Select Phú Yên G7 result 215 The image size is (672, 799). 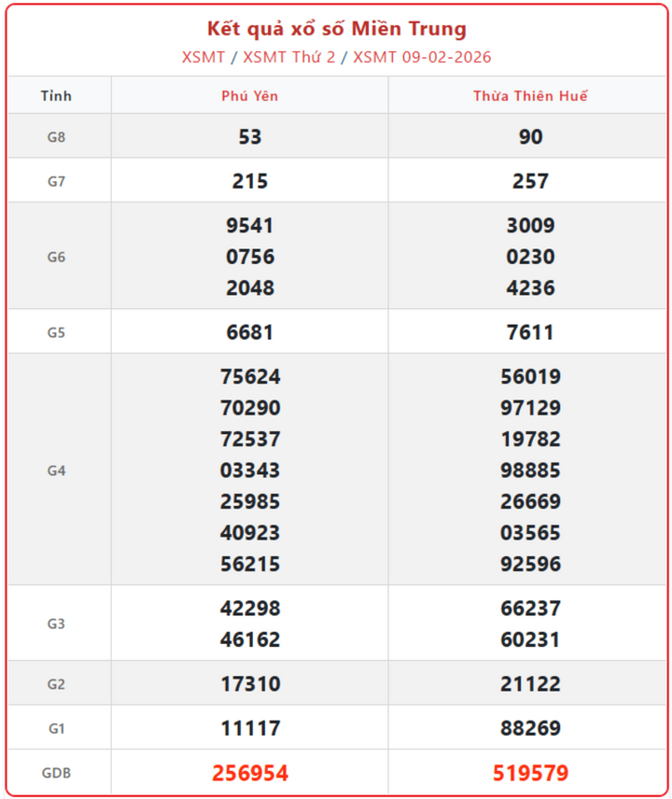coord(250,181)
